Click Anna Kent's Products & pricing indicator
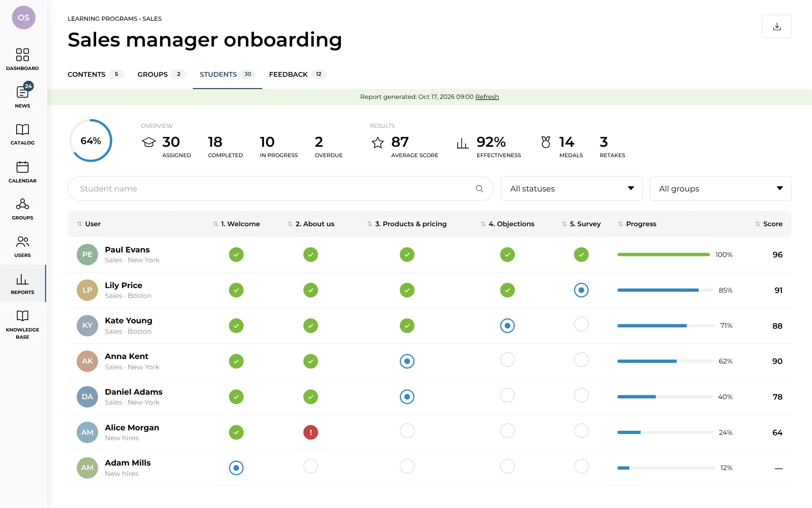Viewport: 812px width, 508px height. pos(407,361)
